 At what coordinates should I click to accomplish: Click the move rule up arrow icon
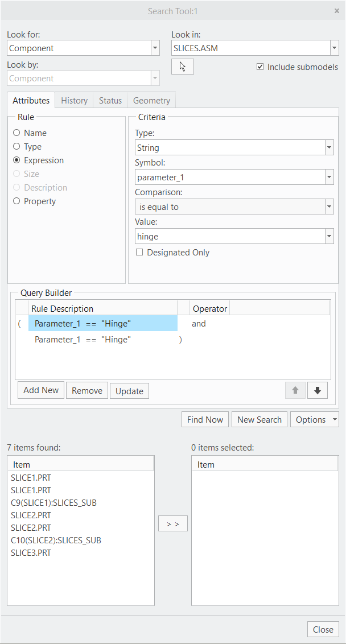(x=295, y=390)
